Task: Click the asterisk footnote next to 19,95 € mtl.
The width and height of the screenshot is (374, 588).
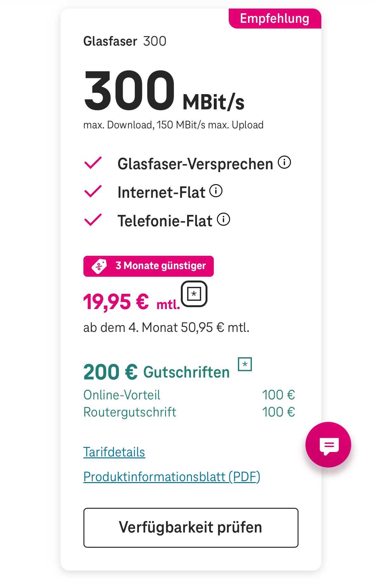Action: click(x=194, y=294)
